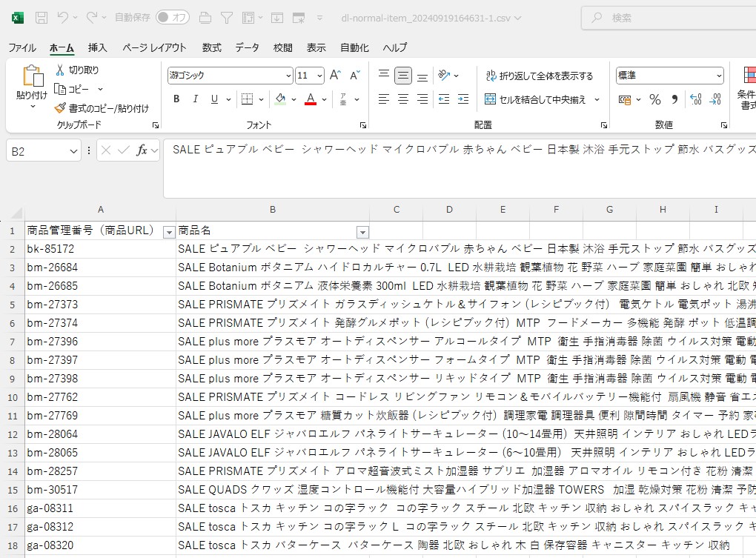The image size is (756, 558).
Task: Apply the percent style (%)
Action: [654, 100]
